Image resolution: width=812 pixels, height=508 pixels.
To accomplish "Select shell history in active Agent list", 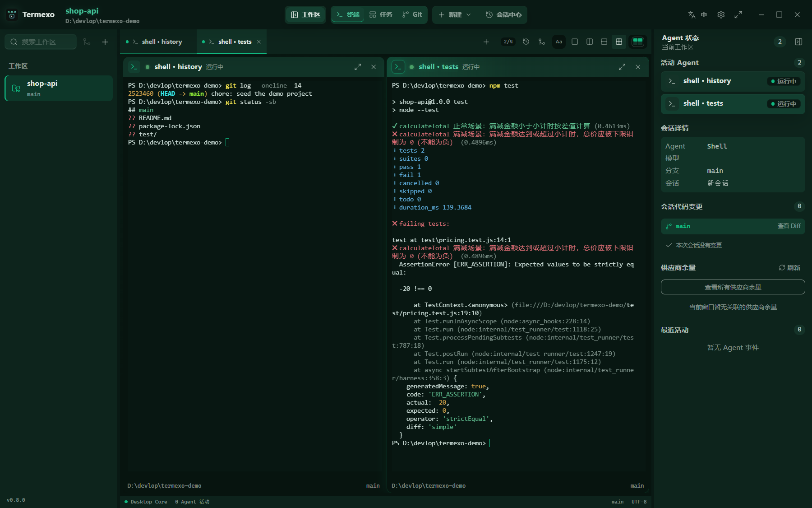I will pyautogui.click(x=733, y=81).
